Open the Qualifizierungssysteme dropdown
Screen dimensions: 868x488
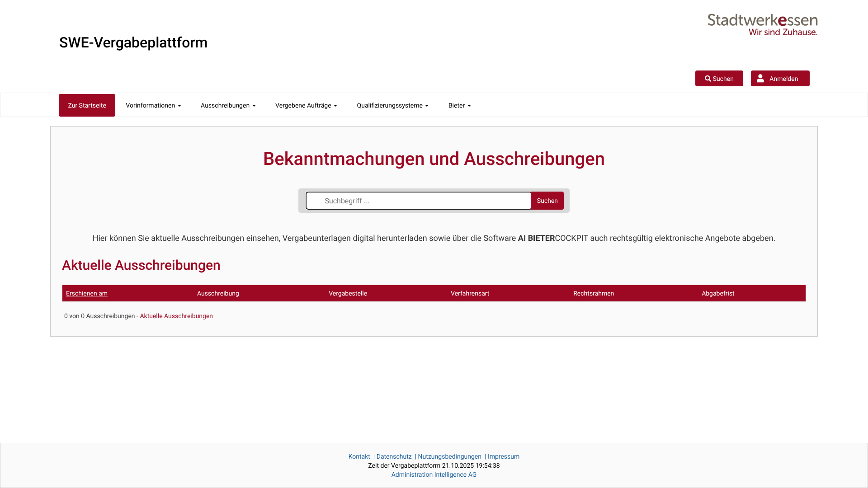(392, 105)
